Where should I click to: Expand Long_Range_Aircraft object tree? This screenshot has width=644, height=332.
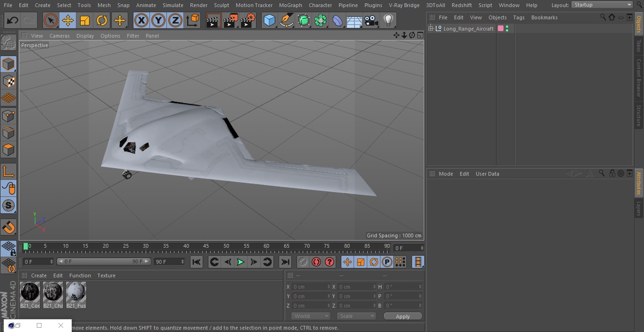point(431,28)
